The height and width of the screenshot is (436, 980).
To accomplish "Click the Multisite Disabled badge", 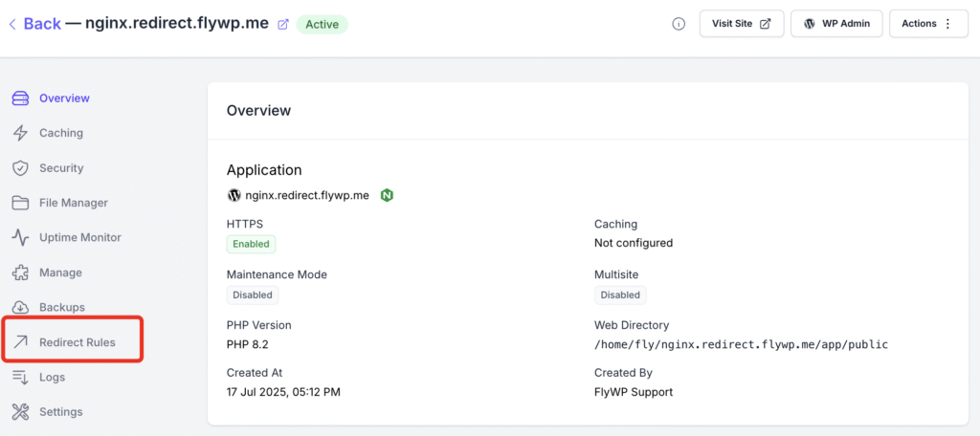I will tap(620, 294).
